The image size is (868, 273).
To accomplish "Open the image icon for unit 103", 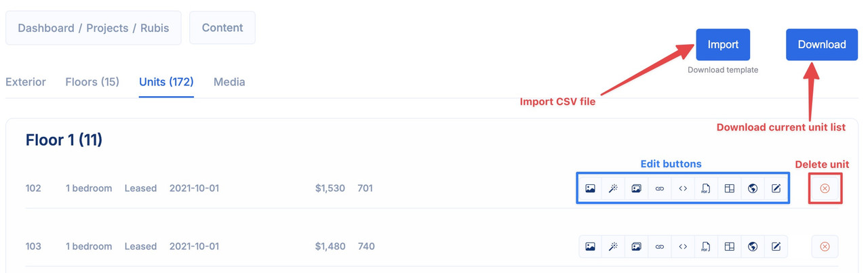I will point(590,247).
